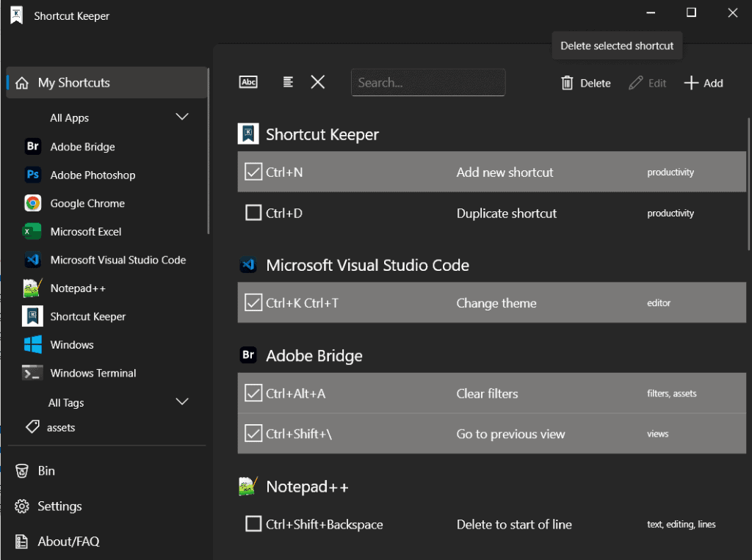
Task: Collapse the All Tags chevron
Action: (x=182, y=401)
